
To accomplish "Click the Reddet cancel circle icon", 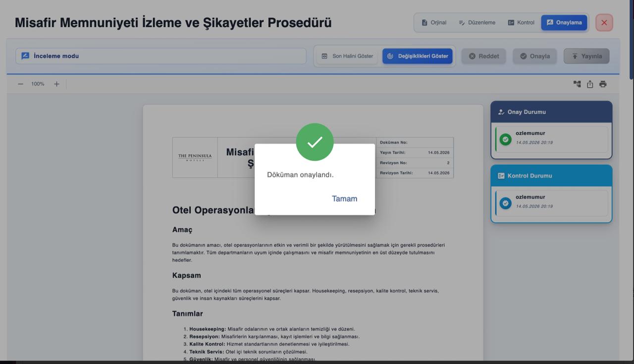I will pyautogui.click(x=472, y=56).
